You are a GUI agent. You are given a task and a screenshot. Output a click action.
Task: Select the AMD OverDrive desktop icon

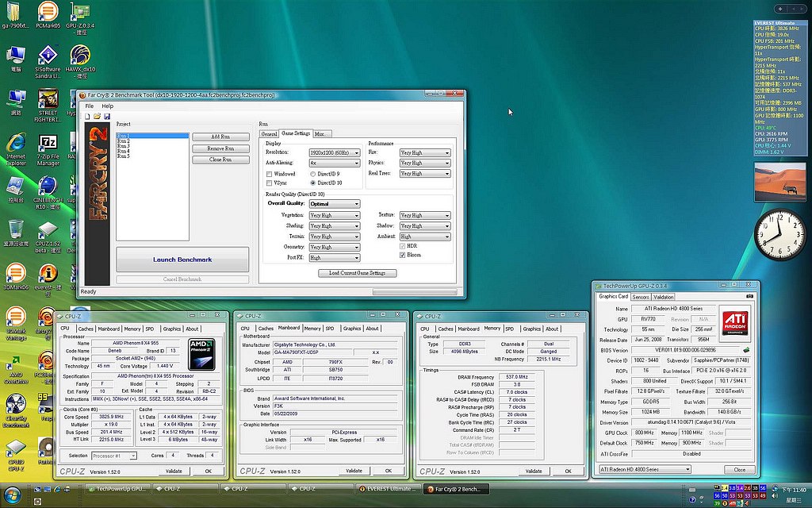16,368
